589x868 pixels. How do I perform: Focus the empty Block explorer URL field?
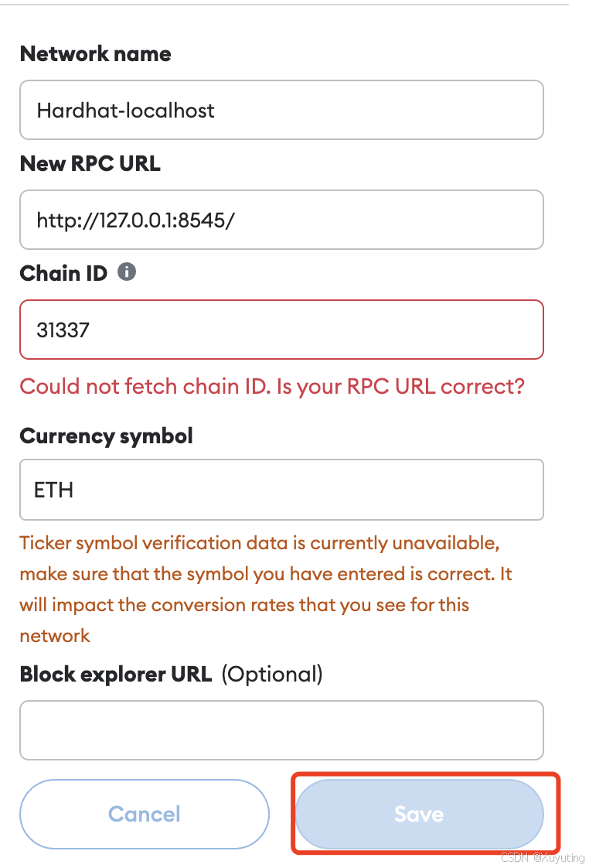281,730
